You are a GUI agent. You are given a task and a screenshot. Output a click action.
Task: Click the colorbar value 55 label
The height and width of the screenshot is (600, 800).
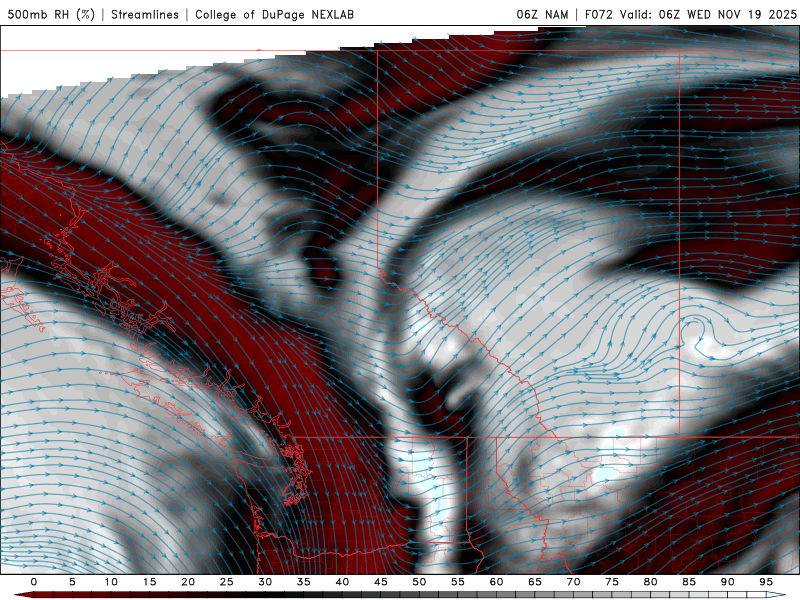click(x=458, y=582)
